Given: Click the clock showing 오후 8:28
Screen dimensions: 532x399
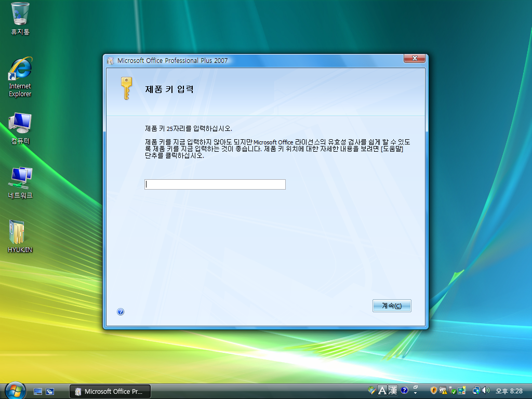Looking at the screenshot, I should tap(509, 391).
